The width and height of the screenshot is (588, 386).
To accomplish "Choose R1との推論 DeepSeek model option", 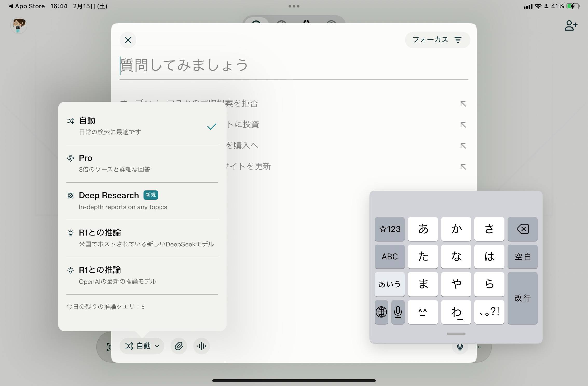I will (x=142, y=238).
